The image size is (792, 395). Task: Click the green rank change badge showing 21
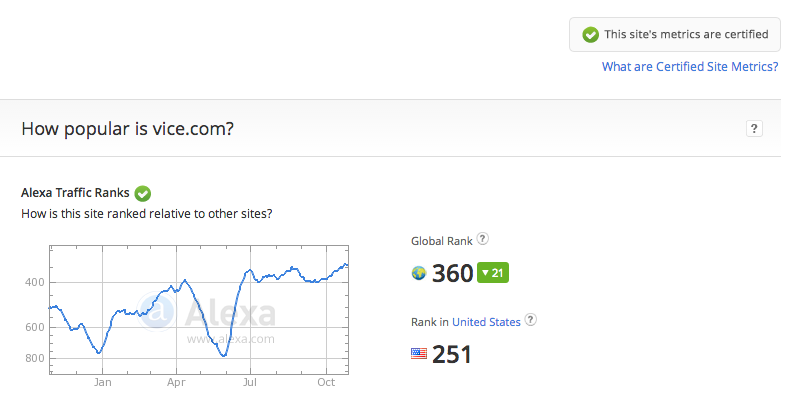(x=493, y=273)
